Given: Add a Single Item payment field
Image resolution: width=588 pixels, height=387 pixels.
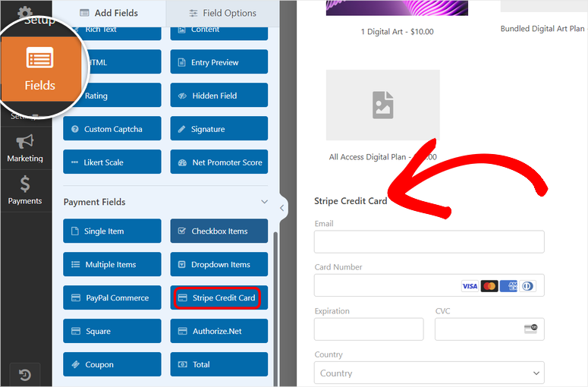Looking at the screenshot, I should [x=112, y=231].
